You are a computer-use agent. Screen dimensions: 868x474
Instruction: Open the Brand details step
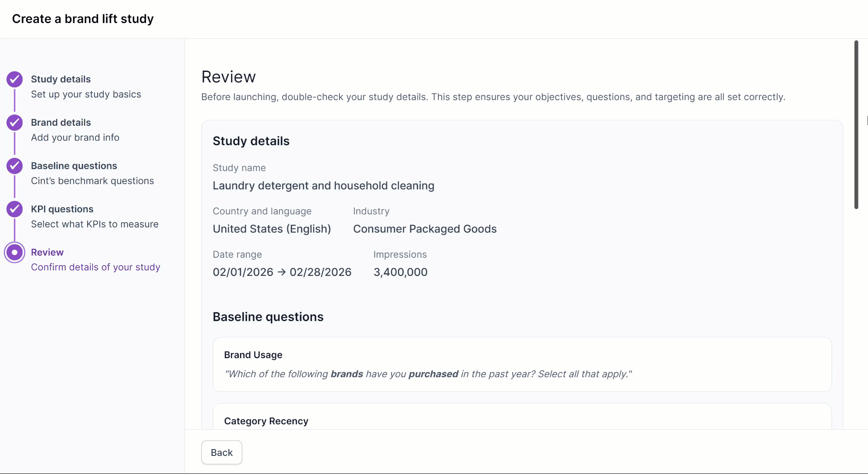pyautogui.click(x=61, y=123)
